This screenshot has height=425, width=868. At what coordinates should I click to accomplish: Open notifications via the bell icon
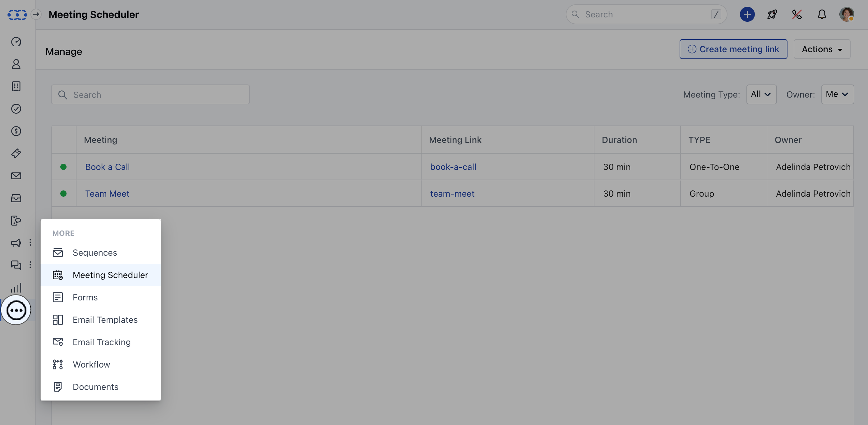(821, 15)
